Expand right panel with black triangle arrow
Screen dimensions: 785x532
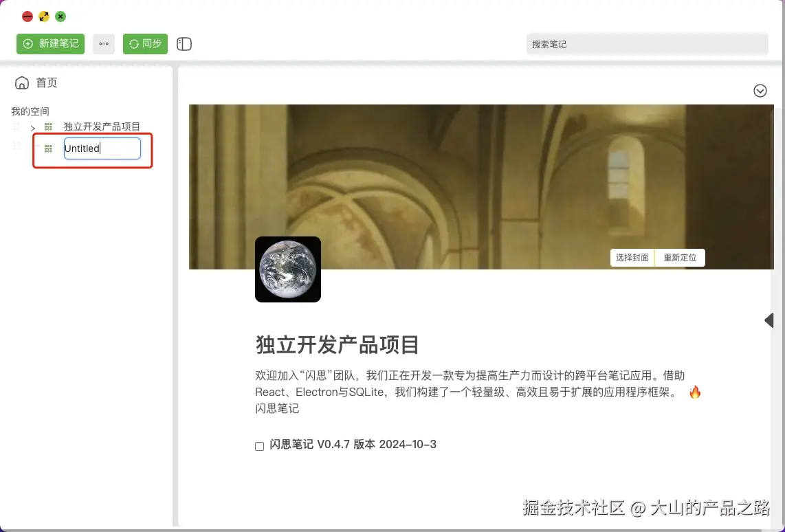click(769, 320)
